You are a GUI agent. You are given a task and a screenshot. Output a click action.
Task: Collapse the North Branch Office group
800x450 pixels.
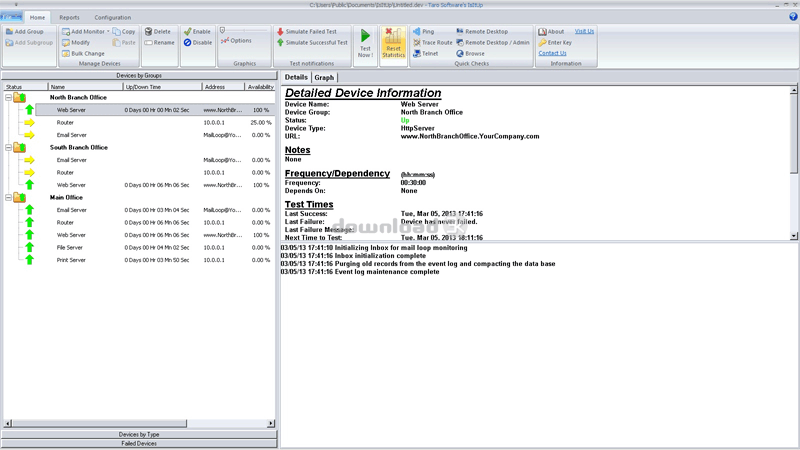(x=7, y=97)
